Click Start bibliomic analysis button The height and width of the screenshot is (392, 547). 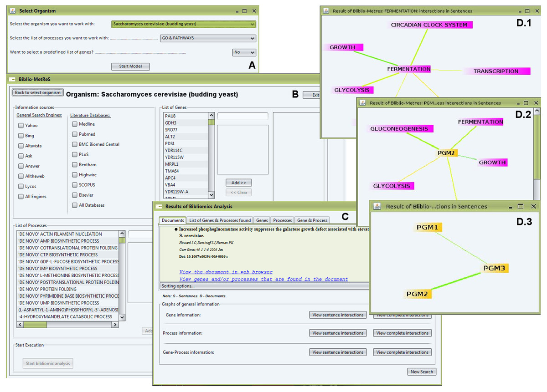pos(48,363)
